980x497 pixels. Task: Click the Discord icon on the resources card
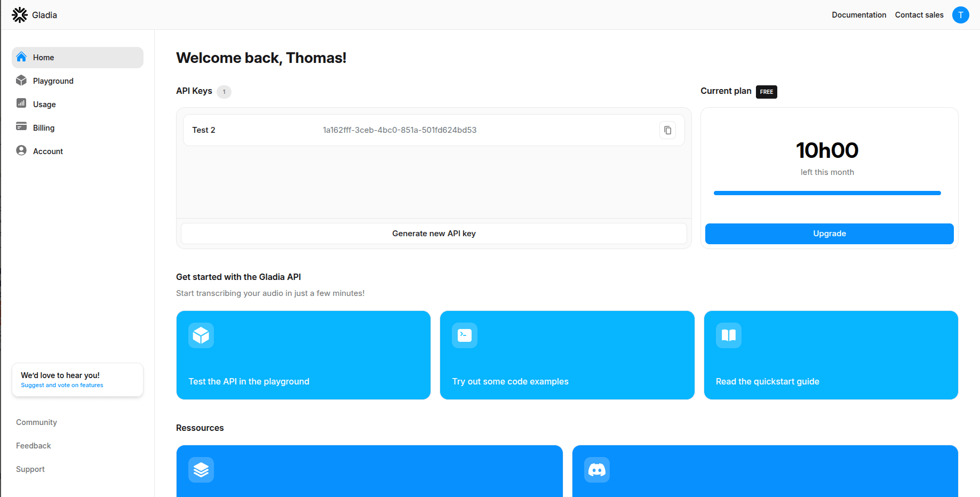[596, 469]
